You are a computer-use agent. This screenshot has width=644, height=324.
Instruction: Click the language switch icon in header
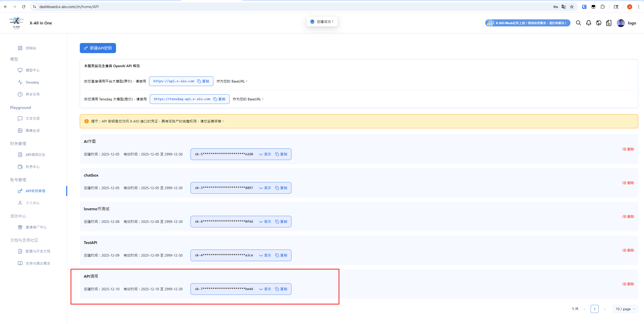coord(599,23)
